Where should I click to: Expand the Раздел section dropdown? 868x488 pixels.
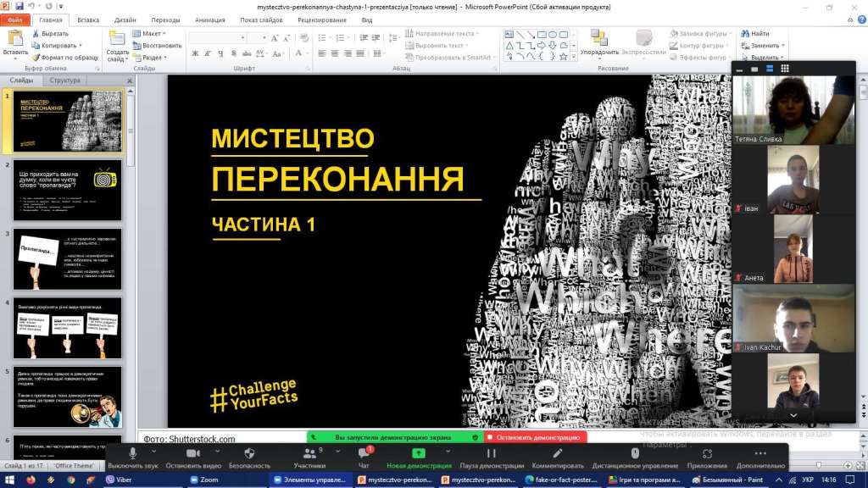(x=151, y=58)
